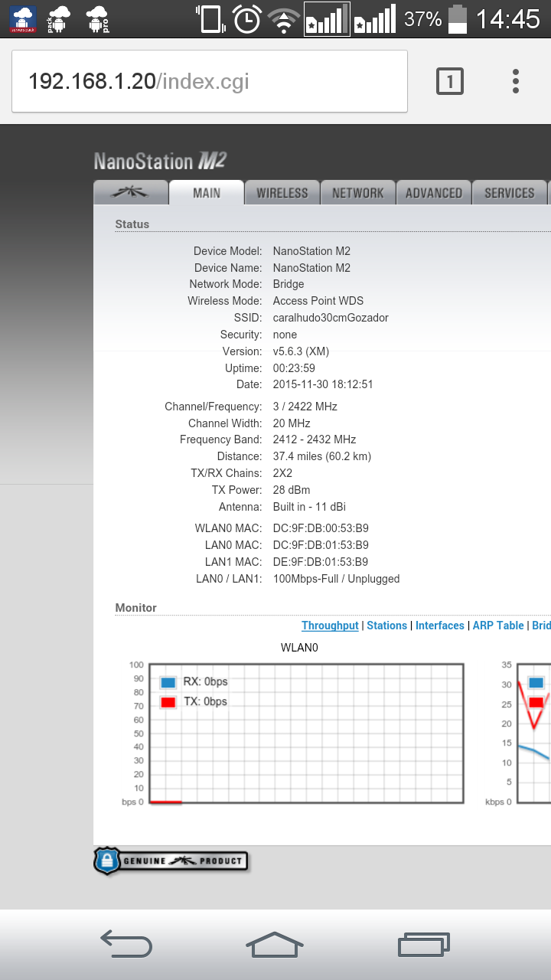The width and height of the screenshot is (551, 980).
Task: Tap the Android home navigation button
Action: click(275, 944)
